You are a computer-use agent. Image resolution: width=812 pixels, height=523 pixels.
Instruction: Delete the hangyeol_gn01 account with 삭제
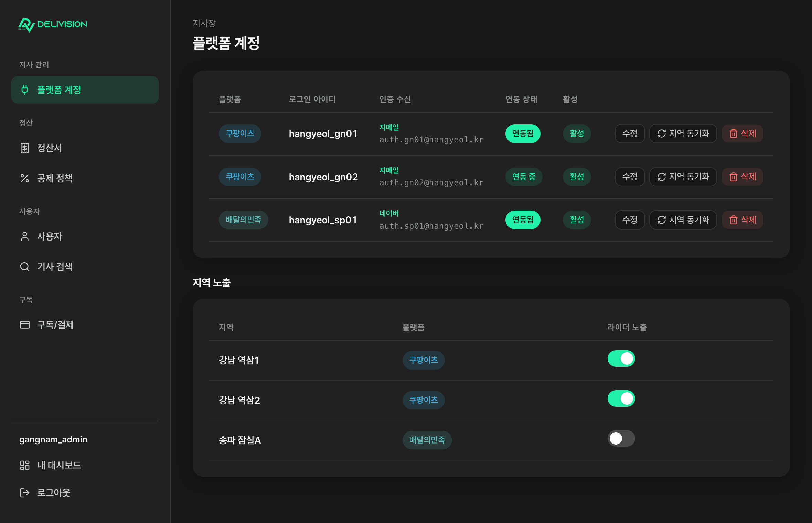(742, 134)
